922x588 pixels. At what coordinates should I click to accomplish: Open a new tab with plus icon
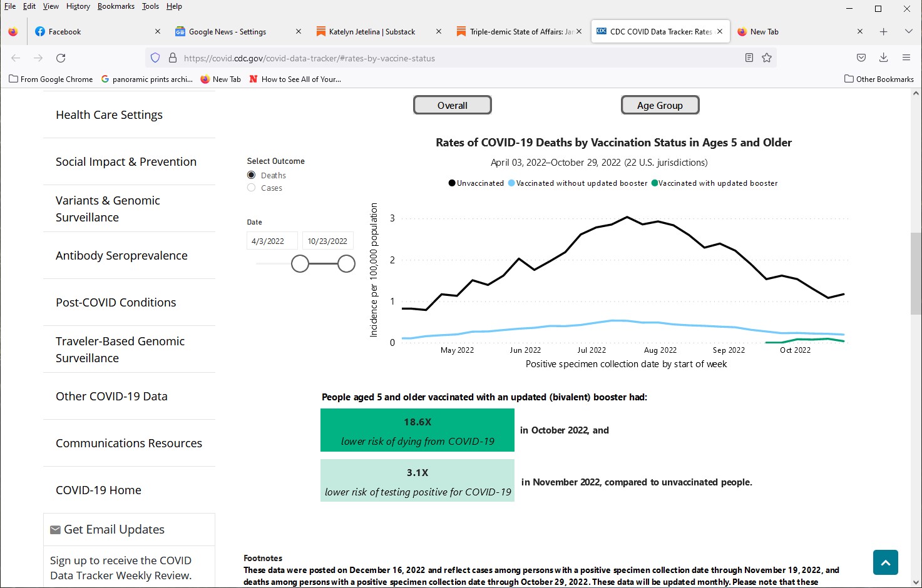[x=883, y=32]
